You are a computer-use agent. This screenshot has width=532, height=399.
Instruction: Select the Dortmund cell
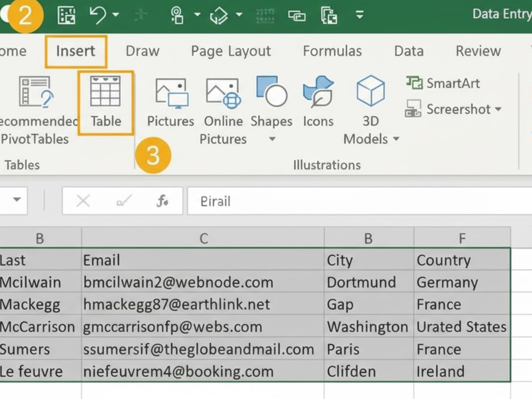369,282
